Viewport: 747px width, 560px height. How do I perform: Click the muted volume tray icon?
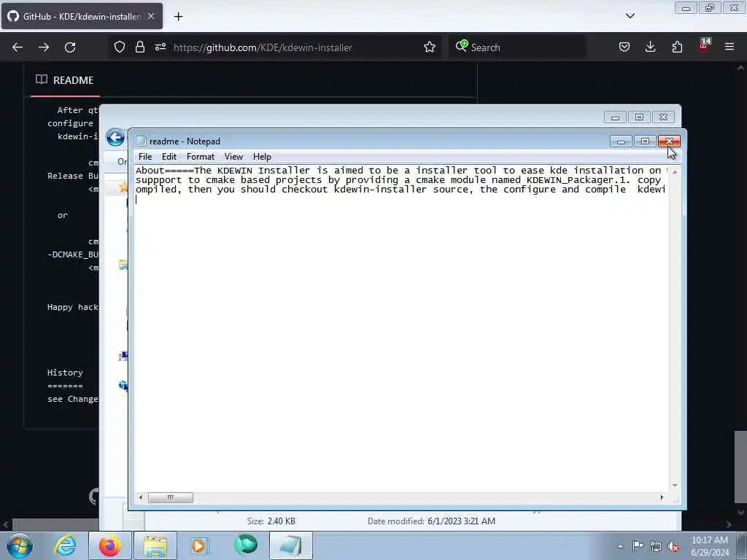coord(673,546)
